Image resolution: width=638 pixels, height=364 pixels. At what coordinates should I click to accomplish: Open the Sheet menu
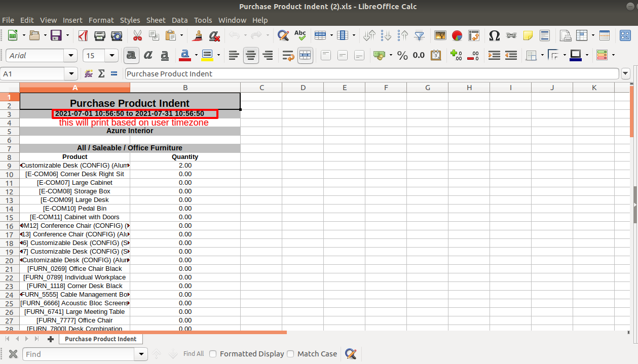pyautogui.click(x=156, y=20)
